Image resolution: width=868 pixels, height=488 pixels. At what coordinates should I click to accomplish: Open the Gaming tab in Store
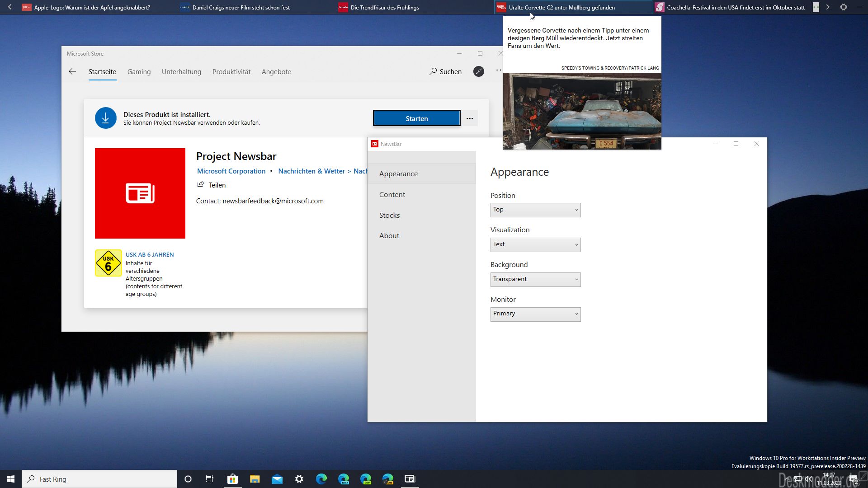coord(139,71)
